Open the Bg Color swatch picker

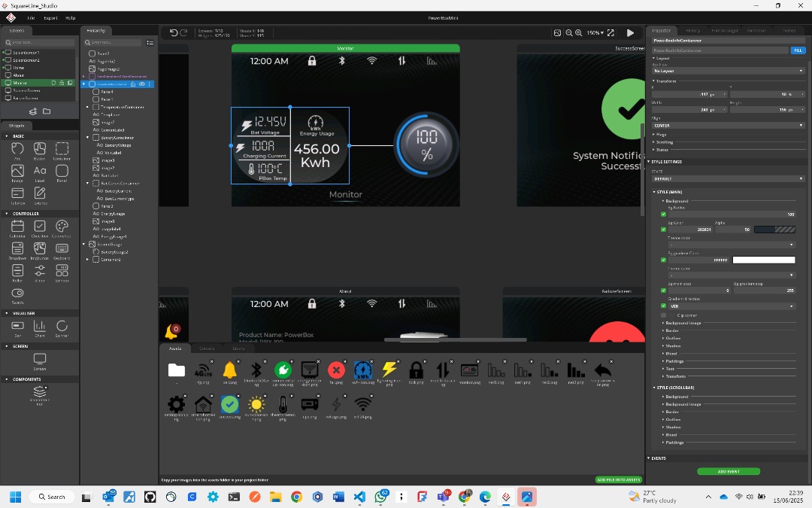pyautogui.click(x=774, y=229)
